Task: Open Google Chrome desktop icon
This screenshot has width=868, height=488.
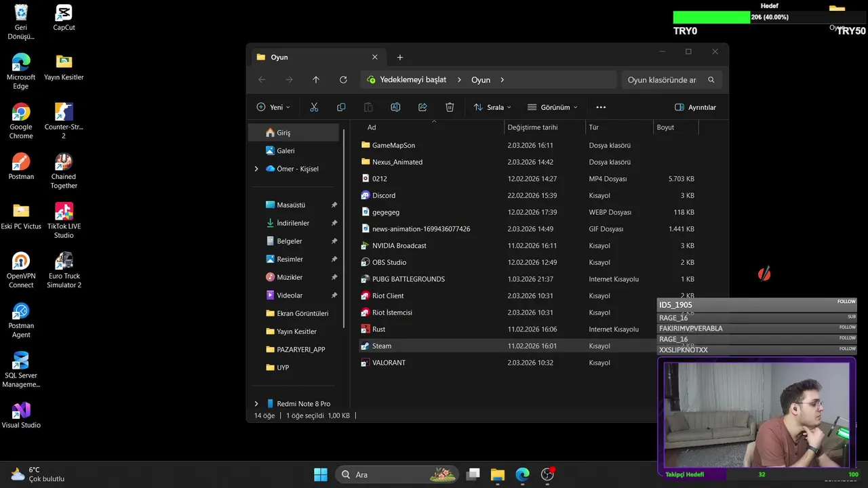Action: click(21, 121)
